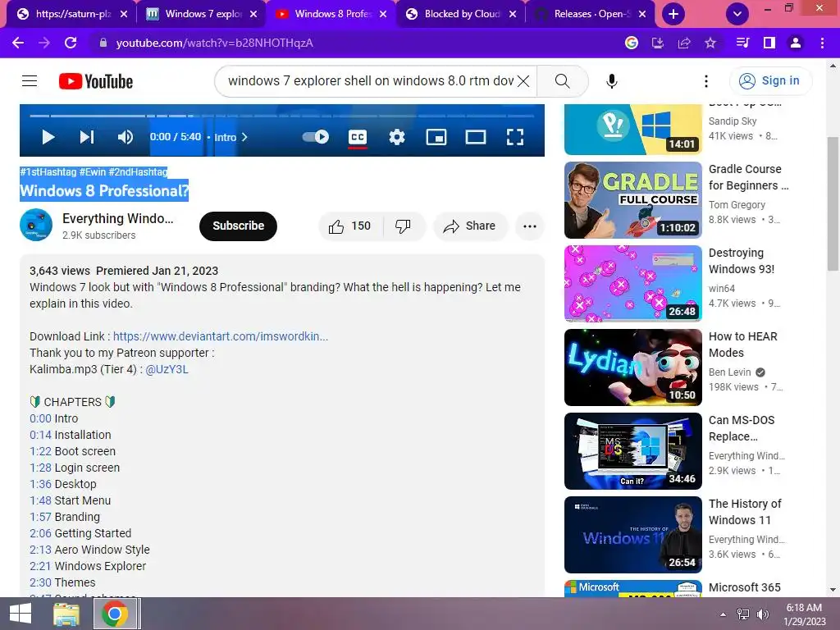Open YouTube settings three-dot menu
This screenshot has width=840, height=630.
click(706, 81)
